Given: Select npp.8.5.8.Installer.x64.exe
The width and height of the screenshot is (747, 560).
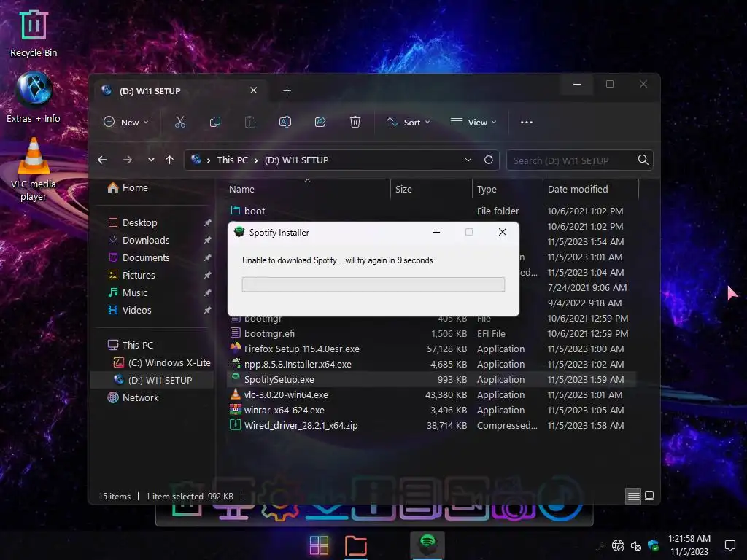Looking at the screenshot, I should (431, 365).
